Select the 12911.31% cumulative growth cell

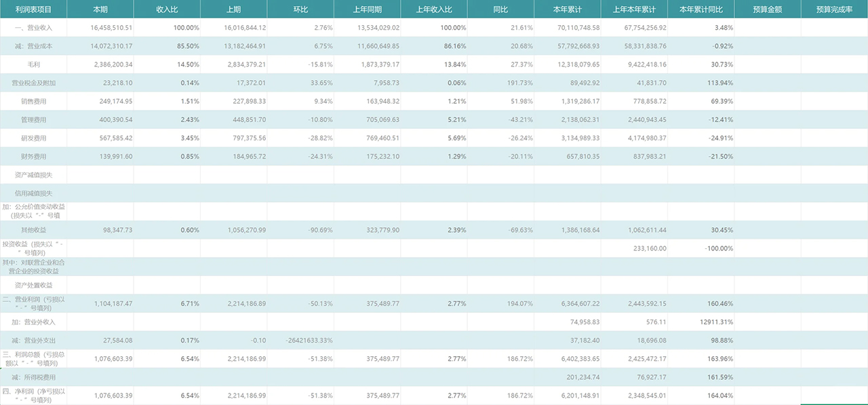711,322
